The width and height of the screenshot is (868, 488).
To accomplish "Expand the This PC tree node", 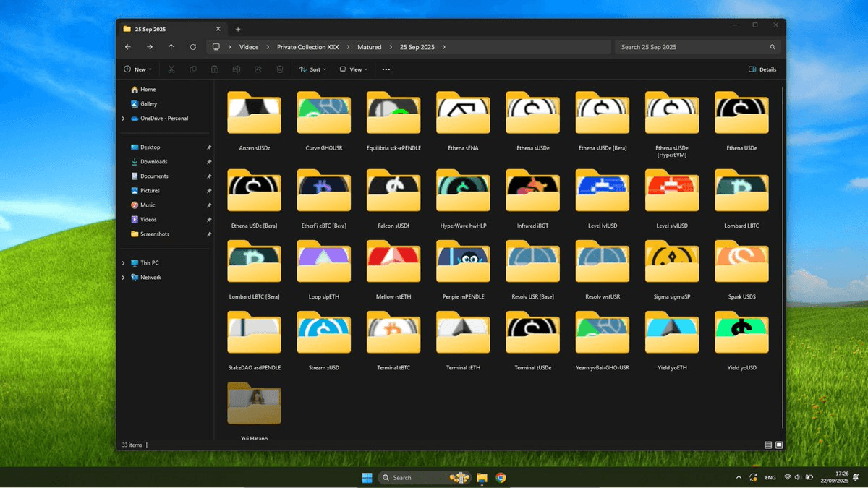I will (x=124, y=263).
